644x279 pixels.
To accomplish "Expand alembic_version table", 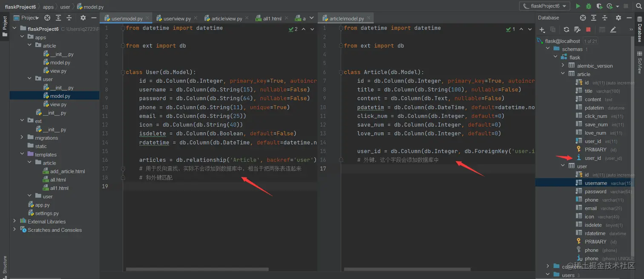I will (563, 65).
